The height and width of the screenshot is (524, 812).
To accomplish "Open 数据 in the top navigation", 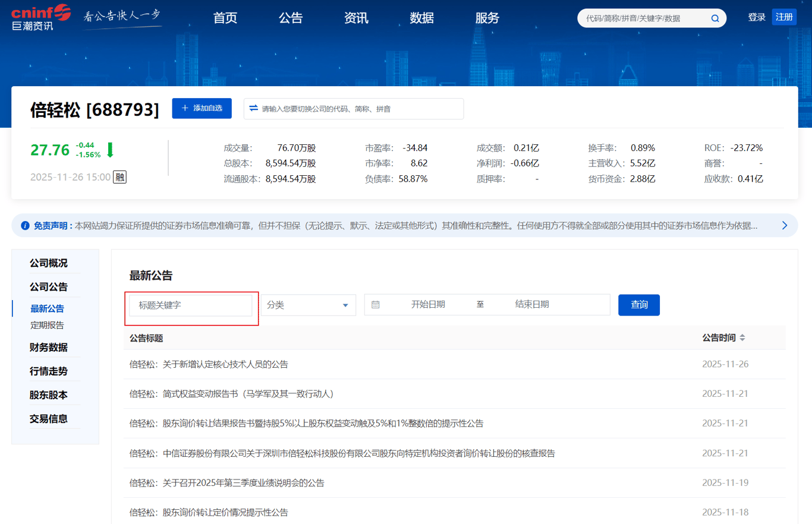I will click(421, 18).
